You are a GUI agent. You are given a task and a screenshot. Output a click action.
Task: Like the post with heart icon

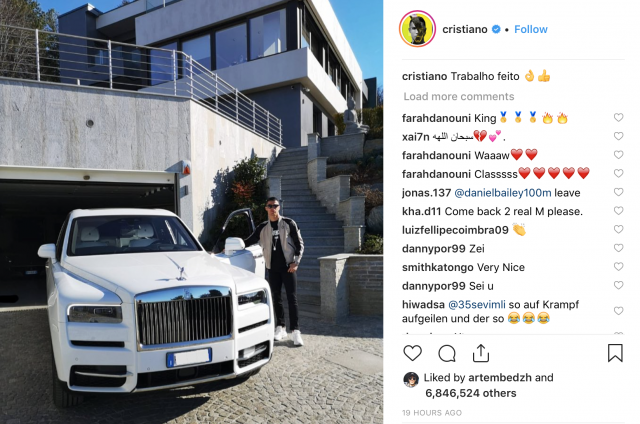[x=412, y=353]
